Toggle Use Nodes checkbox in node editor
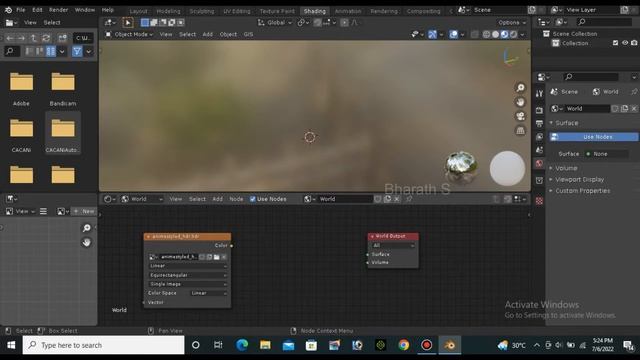 253,199
